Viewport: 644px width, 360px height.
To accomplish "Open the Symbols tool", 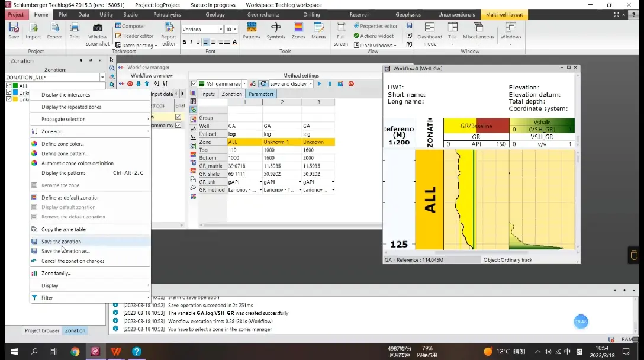I will click(276, 31).
